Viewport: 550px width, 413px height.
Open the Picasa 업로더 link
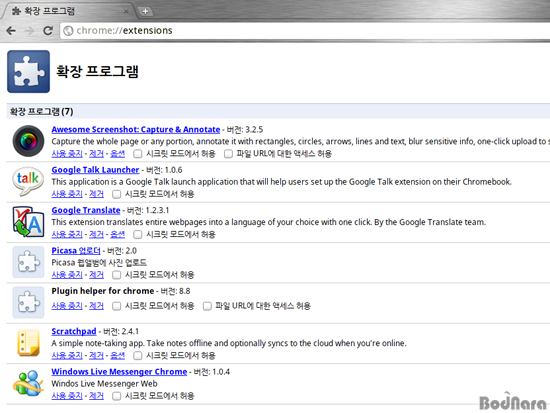click(76, 251)
